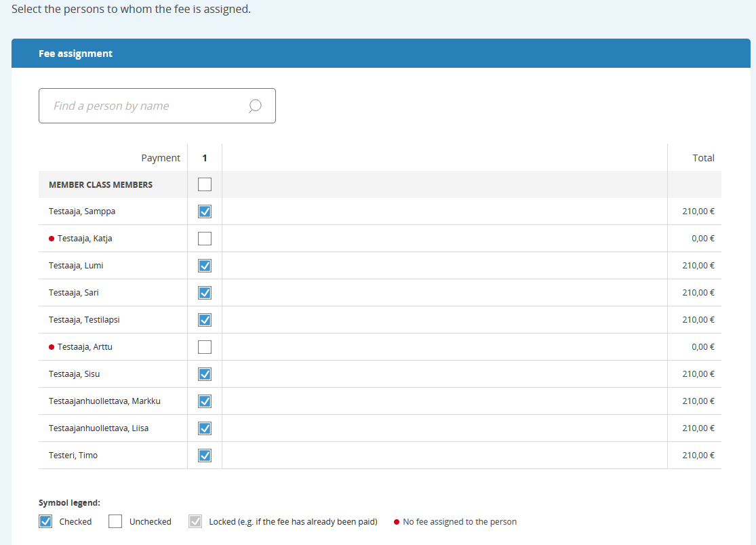The height and width of the screenshot is (545, 756).
Task: Click payment column number 1 header
Action: point(205,158)
